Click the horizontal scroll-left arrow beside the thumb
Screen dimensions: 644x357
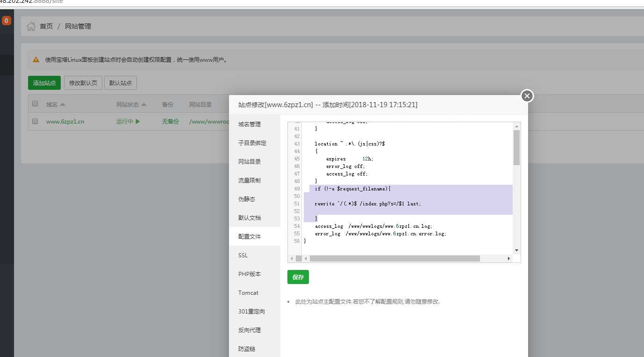tap(306, 258)
